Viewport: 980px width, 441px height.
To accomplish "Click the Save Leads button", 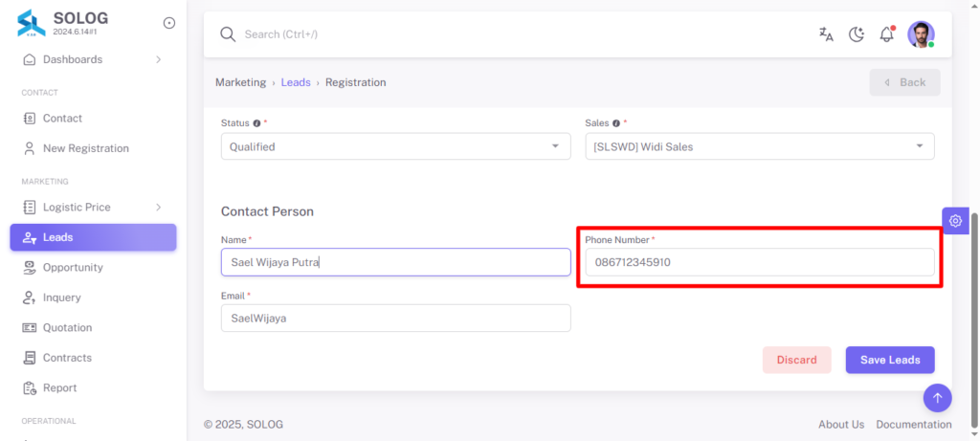I will coord(890,360).
